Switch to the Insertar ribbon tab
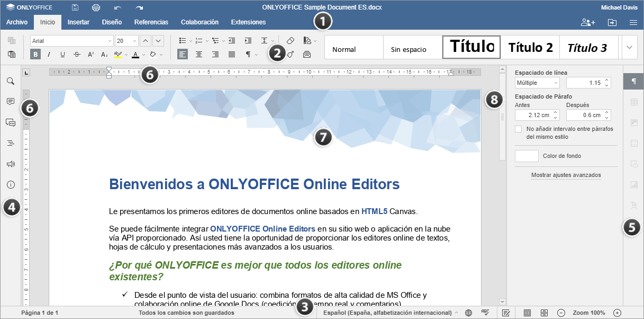 [x=78, y=22]
